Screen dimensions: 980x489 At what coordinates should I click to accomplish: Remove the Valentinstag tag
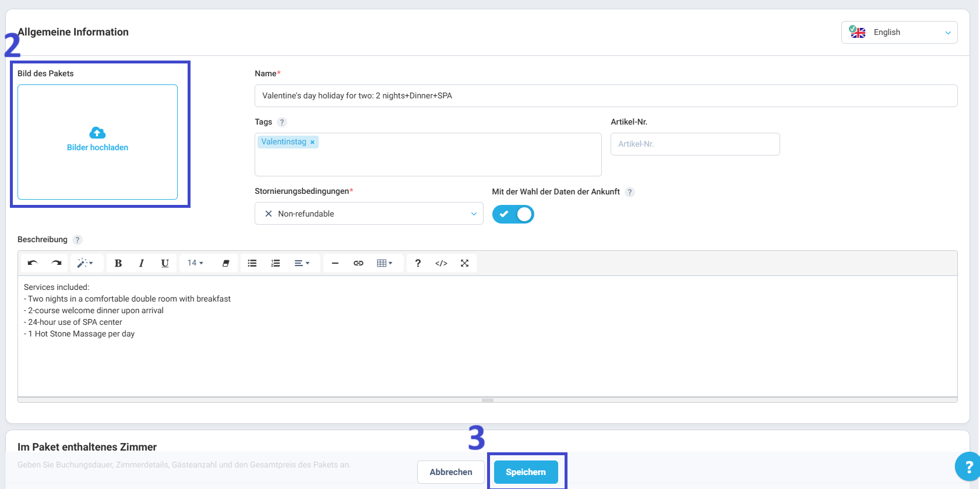[312, 142]
